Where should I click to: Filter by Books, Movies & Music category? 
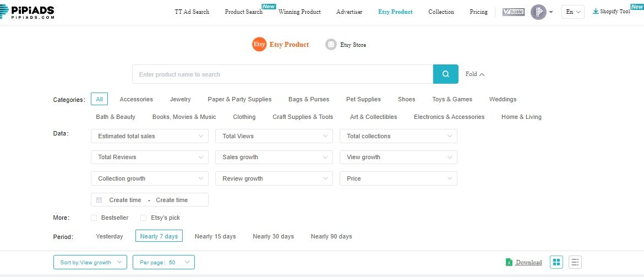pyautogui.click(x=184, y=117)
